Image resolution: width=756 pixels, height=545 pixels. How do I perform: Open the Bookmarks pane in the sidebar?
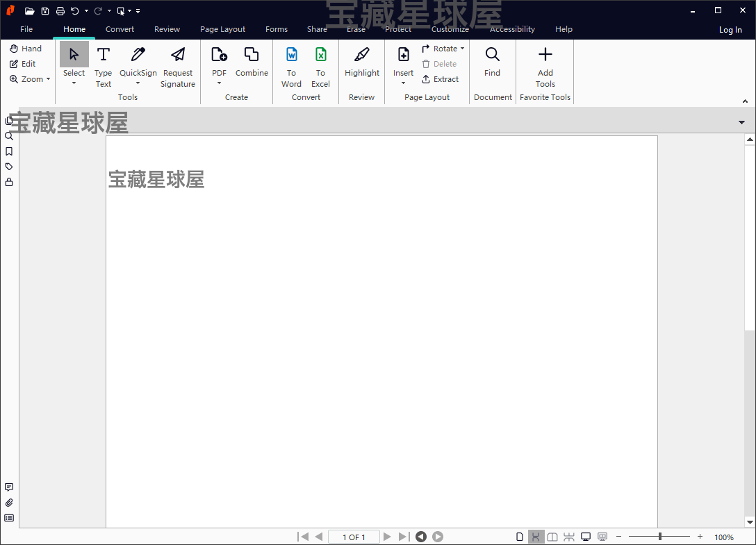tap(9, 151)
